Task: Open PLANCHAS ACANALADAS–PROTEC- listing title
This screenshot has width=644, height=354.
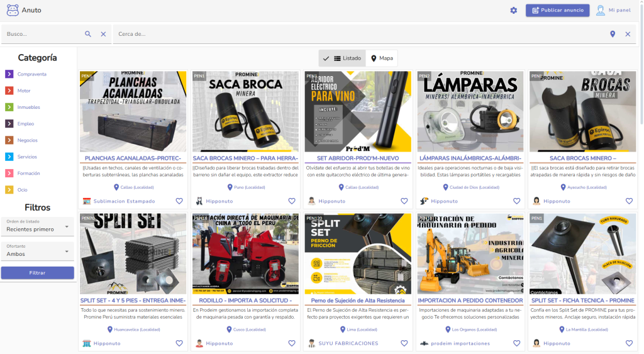Action: coord(133,158)
